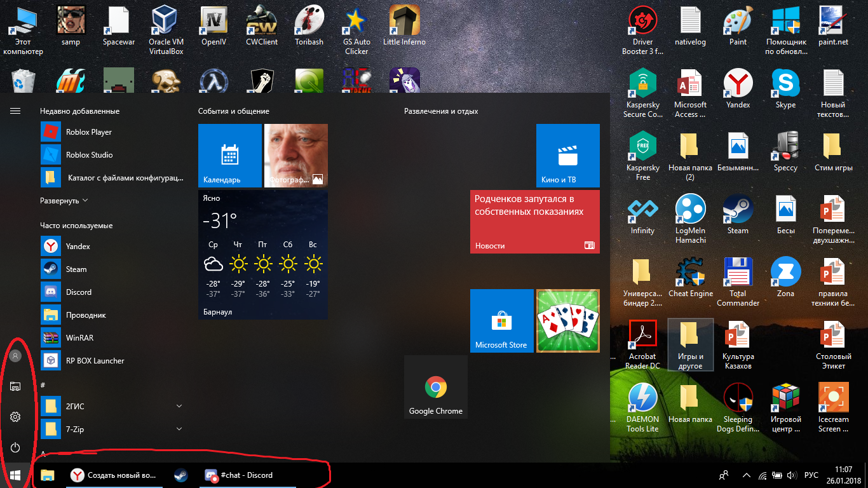
Task: Select Total Commander desktop icon
Action: 738,281
